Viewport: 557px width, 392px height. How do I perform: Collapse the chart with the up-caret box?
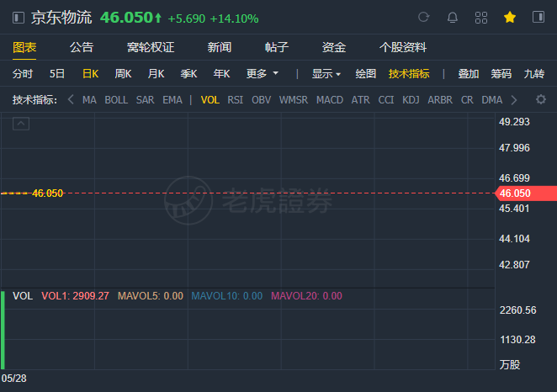[x=21, y=124]
